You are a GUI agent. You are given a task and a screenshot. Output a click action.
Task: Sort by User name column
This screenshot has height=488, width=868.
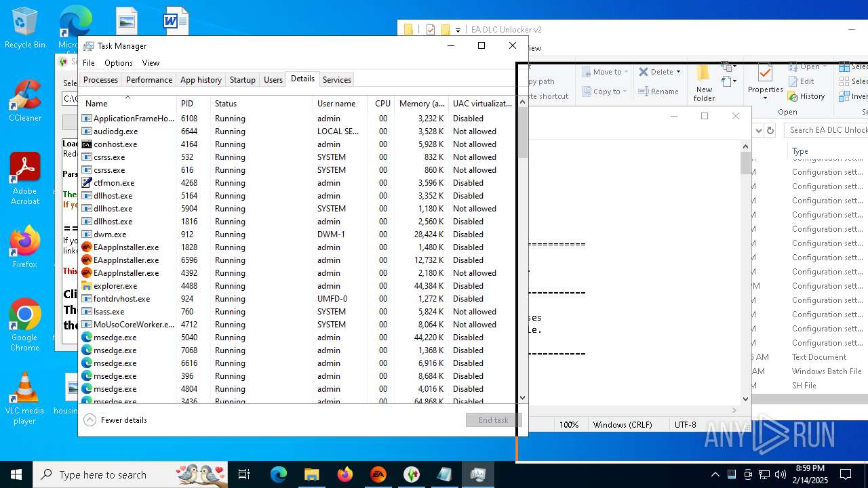(340, 103)
